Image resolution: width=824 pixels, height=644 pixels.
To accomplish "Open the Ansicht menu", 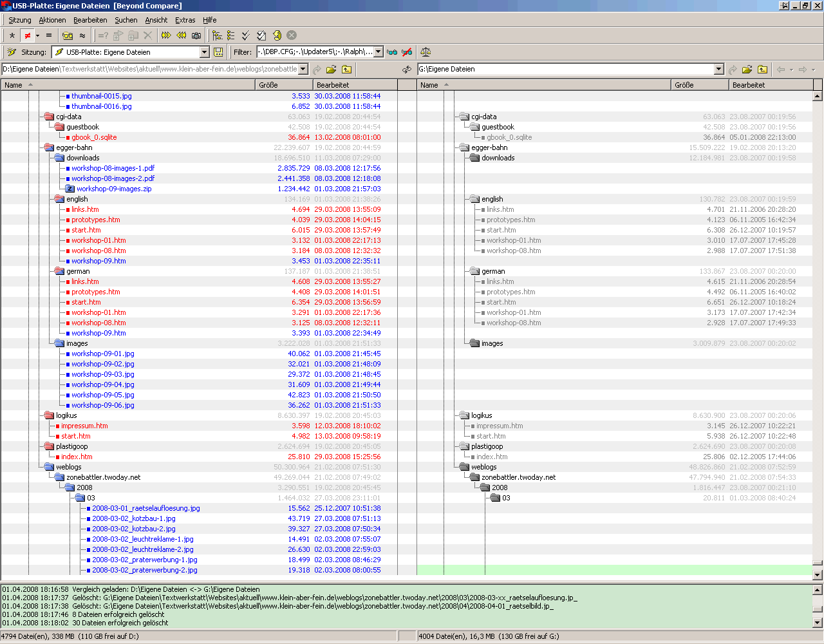I will [156, 20].
